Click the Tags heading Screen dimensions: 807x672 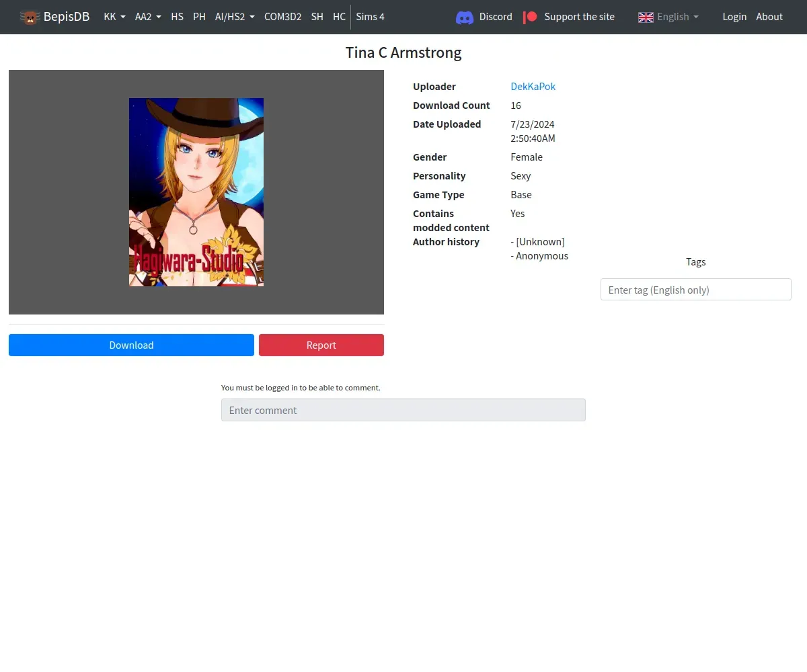[696, 262]
